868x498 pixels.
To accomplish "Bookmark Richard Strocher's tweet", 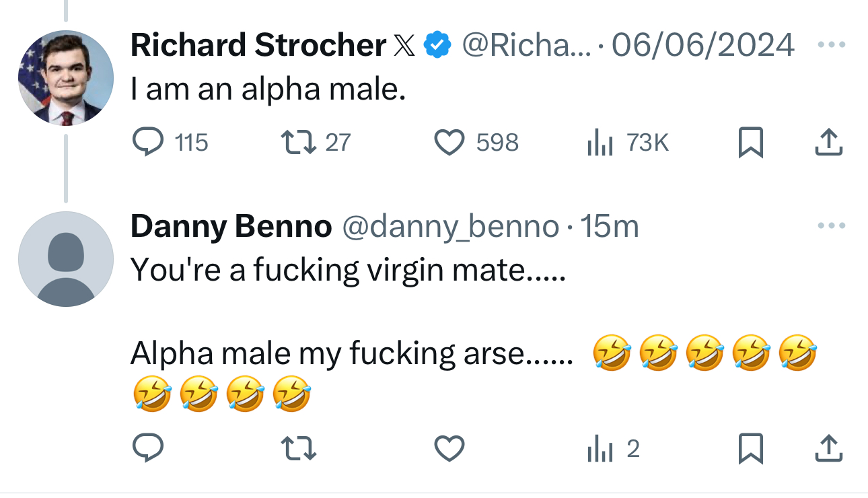I will (x=750, y=142).
